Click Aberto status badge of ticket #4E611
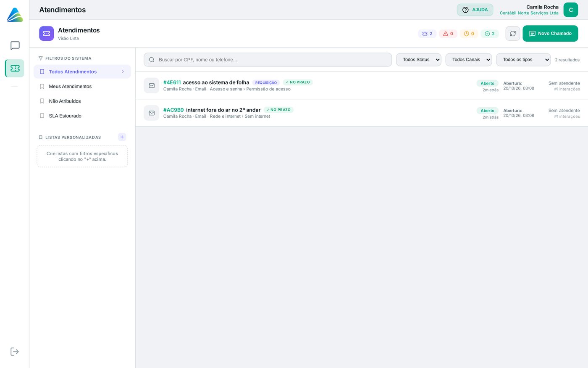Image resolution: width=588 pixels, height=368 pixels. [487, 83]
